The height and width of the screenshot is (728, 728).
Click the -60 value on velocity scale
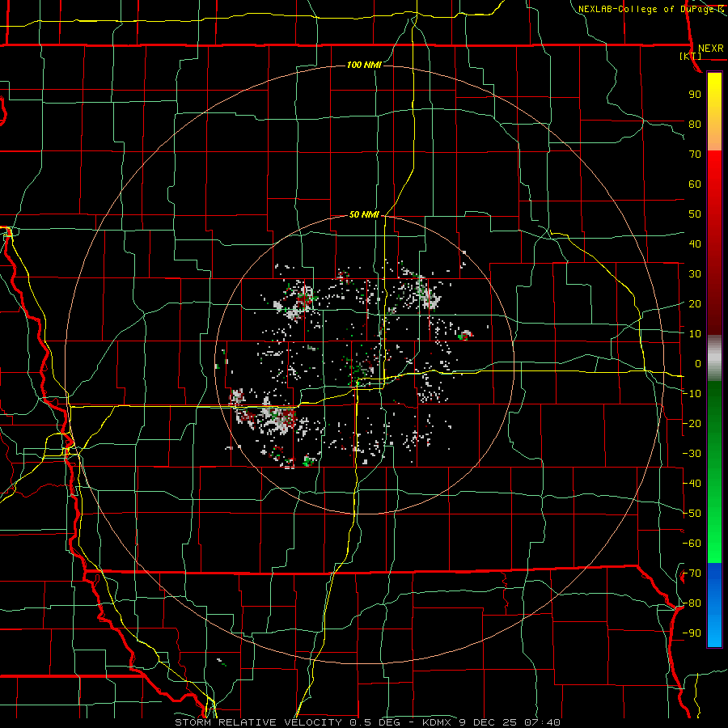click(x=692, y=544)
